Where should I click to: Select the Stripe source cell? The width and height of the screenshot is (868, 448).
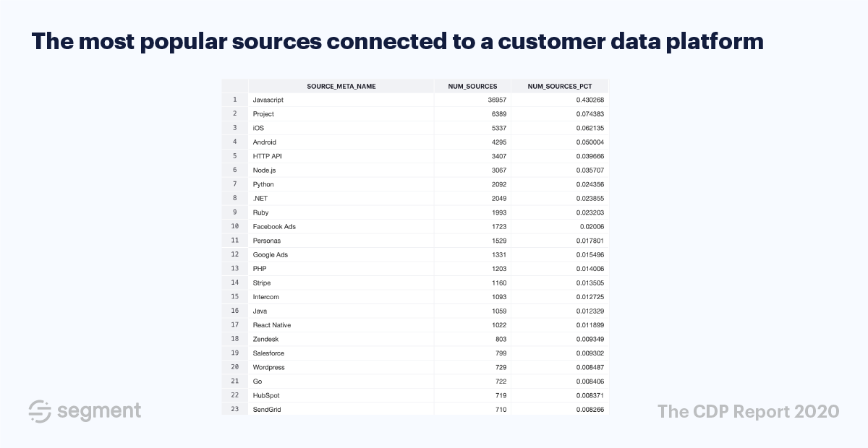coord(341,283)
